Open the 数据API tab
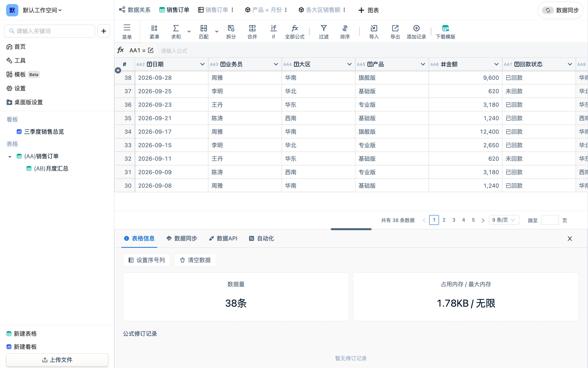The width and height of the screenshot is (588, 368). (223, 239)
